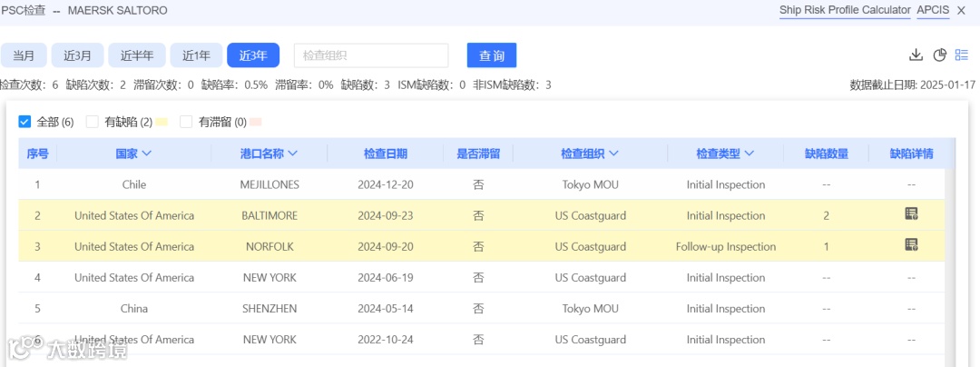Click the Chile country cell

(x=134, y=184)
